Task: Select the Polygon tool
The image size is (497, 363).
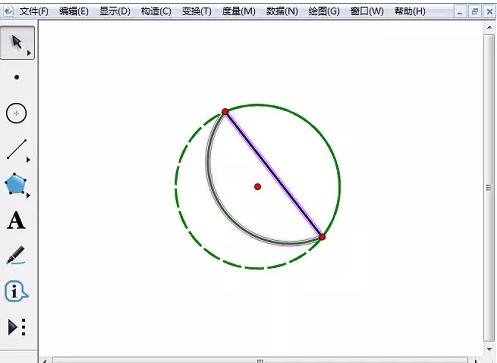Action: tap(15, 184)
